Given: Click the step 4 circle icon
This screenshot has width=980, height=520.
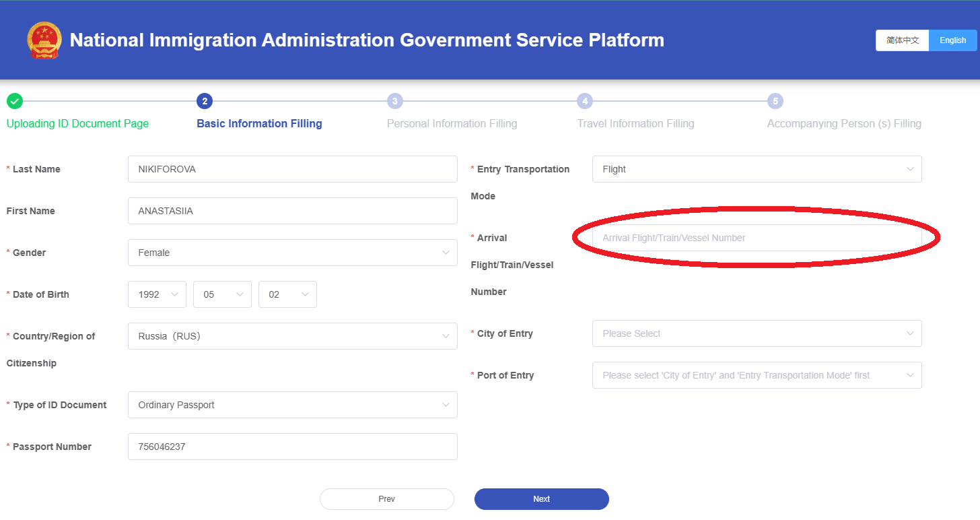Looking at the screenshot, I should pyautogui.click(x=586, y=102).
